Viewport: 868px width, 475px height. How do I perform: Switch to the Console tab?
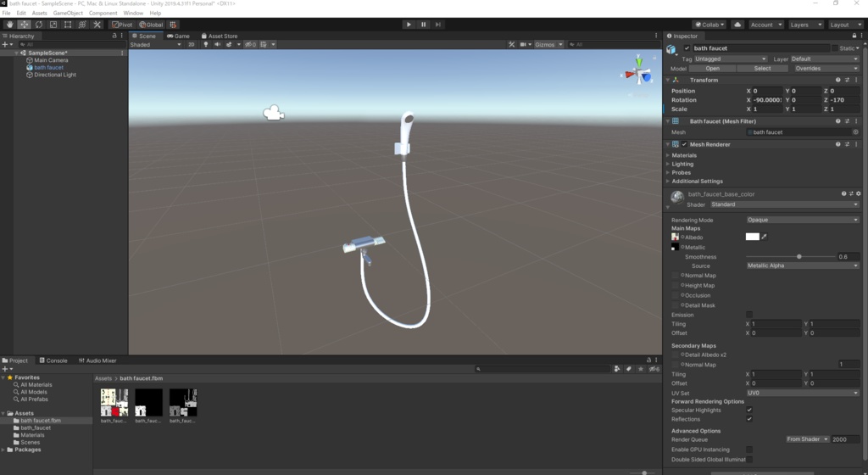tap(53, 360)
